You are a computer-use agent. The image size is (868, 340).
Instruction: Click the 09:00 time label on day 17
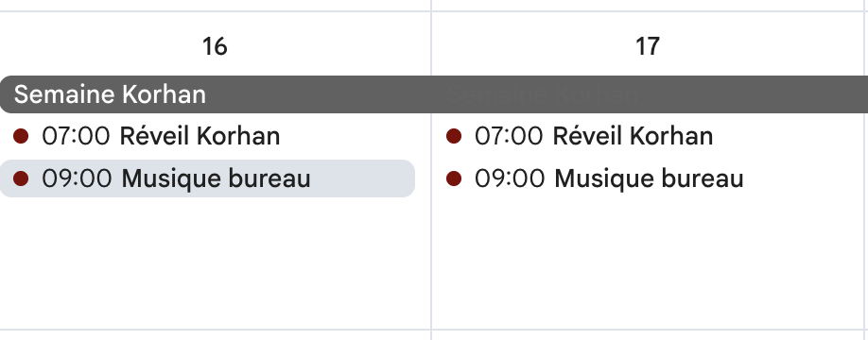(x=510, y=178)
